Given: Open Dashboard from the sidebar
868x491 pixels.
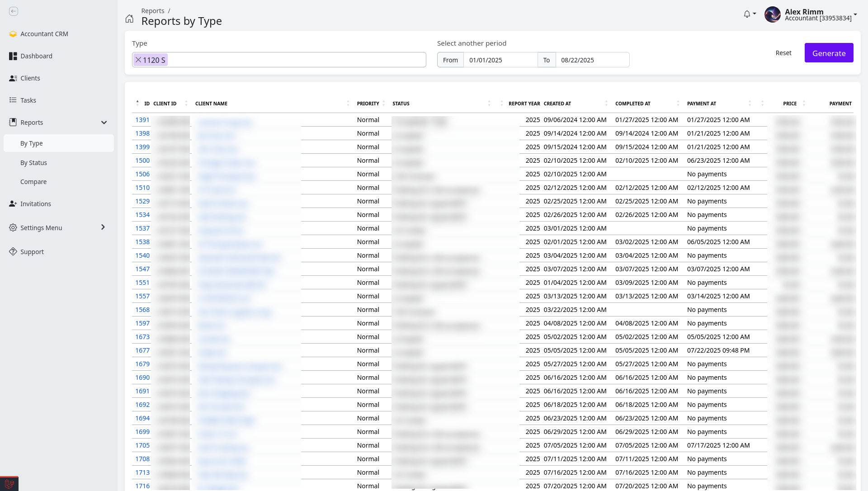Looking at the screenshot, I should (36, 56).
